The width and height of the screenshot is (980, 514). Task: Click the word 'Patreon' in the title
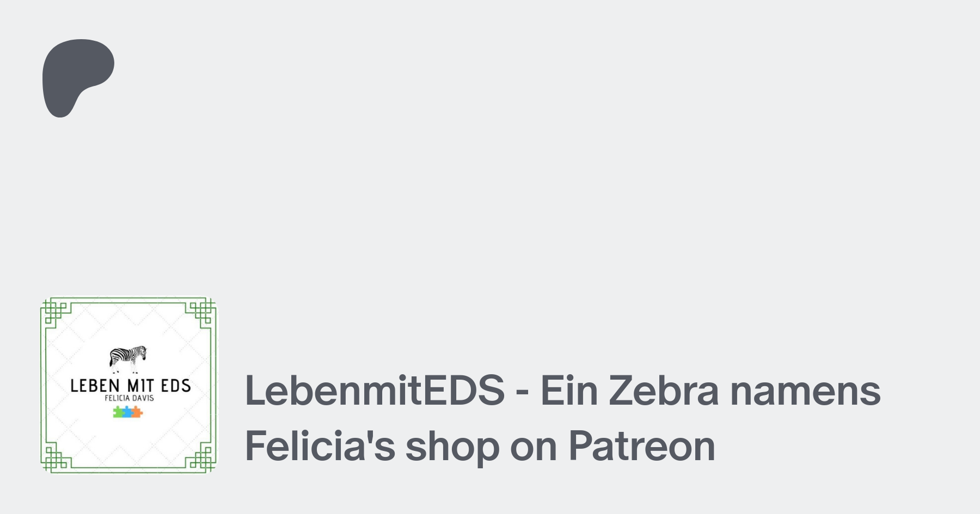point(641,446)
